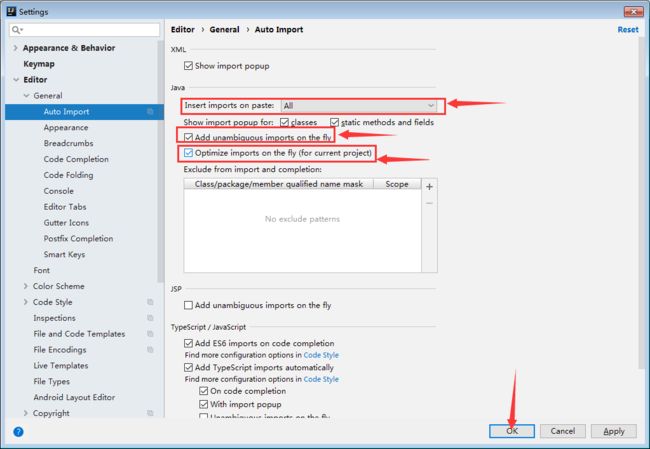Open Postfix Completion settings
The image size is (650, 449).
coord(78,239)
